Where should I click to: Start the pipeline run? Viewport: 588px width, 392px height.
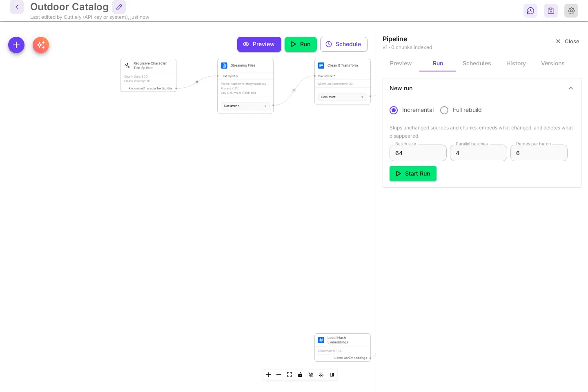pos(413,174)
